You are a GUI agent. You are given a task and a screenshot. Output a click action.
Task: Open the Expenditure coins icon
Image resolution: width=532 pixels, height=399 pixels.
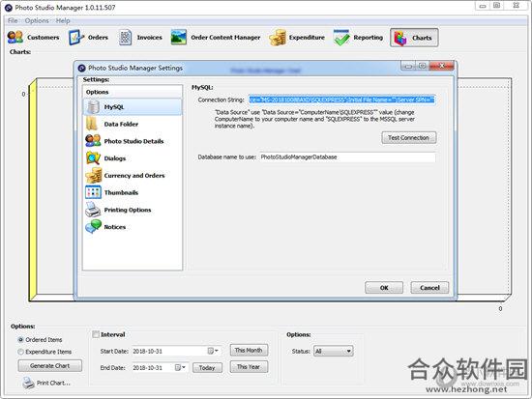[278, 38]
